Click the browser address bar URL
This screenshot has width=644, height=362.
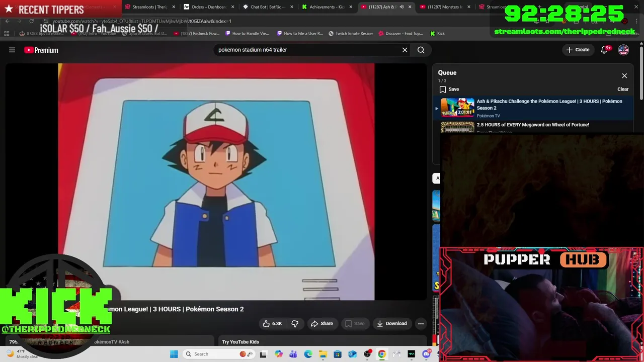[142, 21]
